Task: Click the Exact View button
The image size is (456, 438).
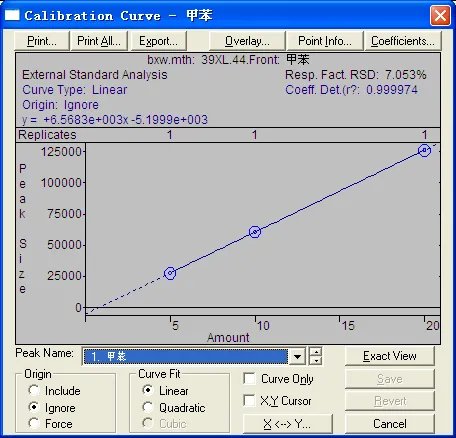Action: tap(390, 356)
